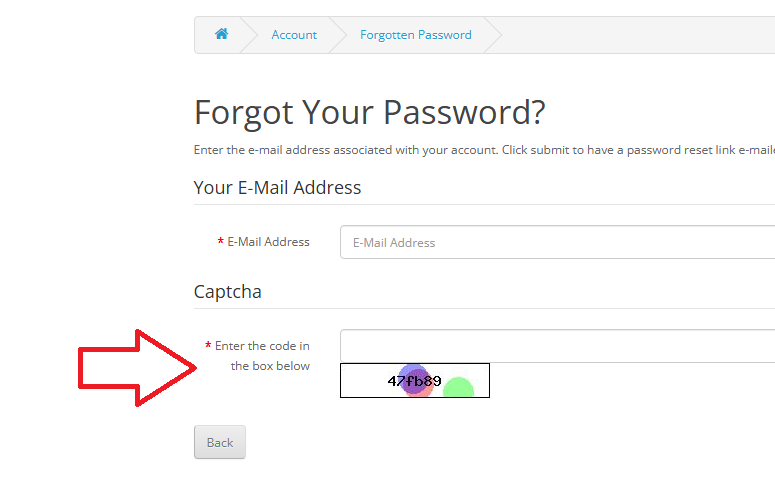Open the Account breadcrumb link
The height and width of the screenshot is (497, 775).
294,35
